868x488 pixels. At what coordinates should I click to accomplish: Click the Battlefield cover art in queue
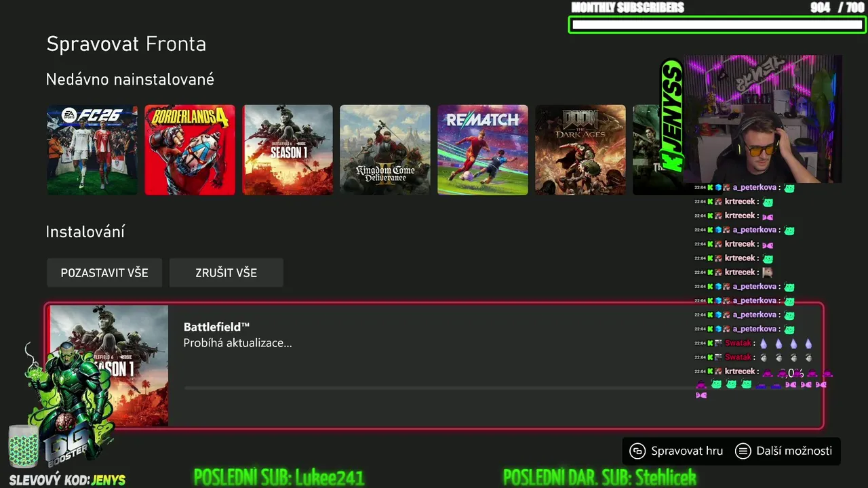108,366
